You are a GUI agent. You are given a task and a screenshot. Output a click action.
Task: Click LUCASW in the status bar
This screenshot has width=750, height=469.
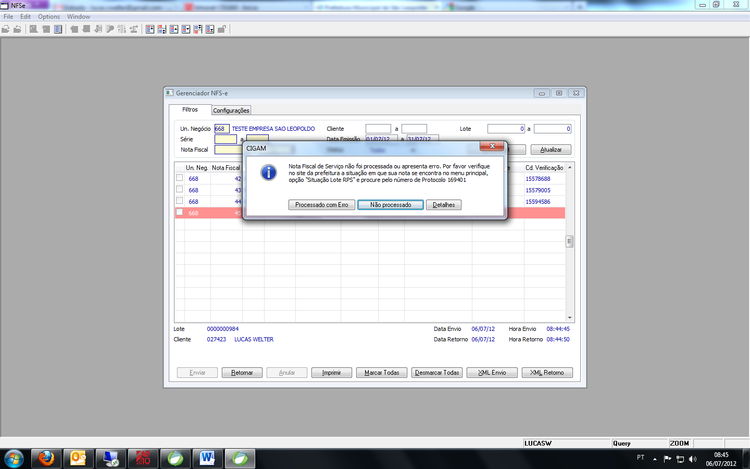538,443
